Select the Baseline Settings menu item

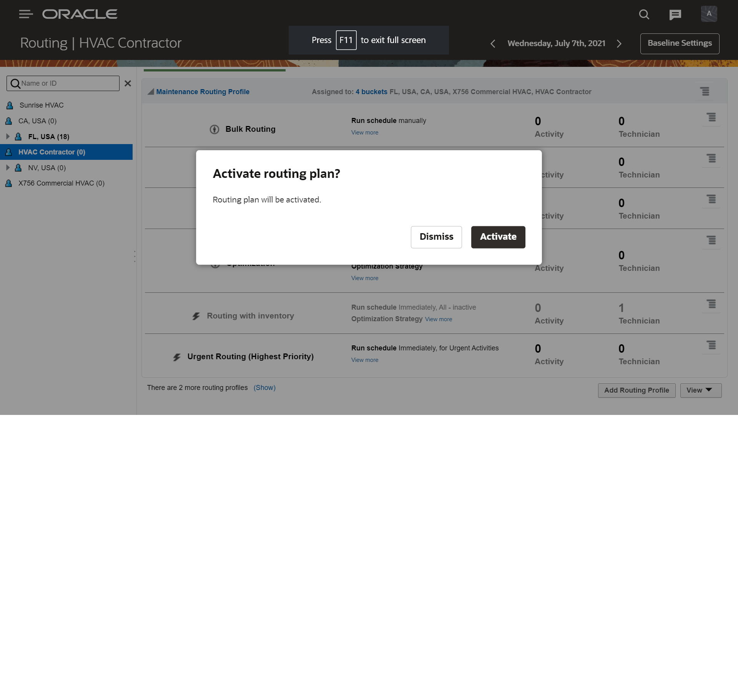(x=680, y=43)
